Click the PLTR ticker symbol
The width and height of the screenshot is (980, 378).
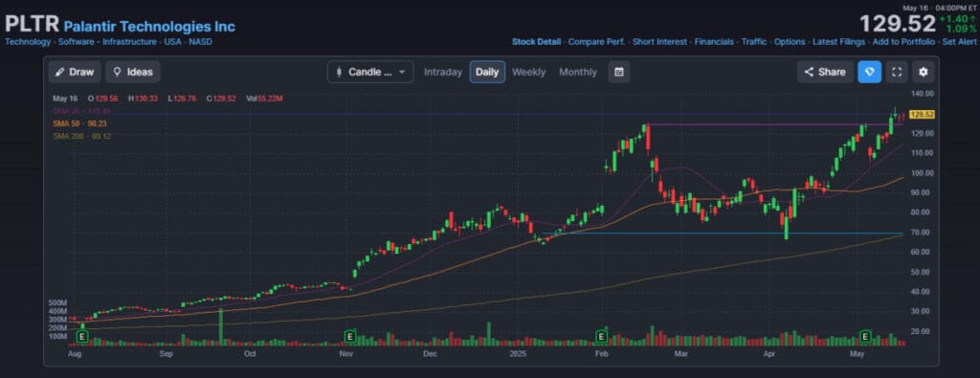32,25
